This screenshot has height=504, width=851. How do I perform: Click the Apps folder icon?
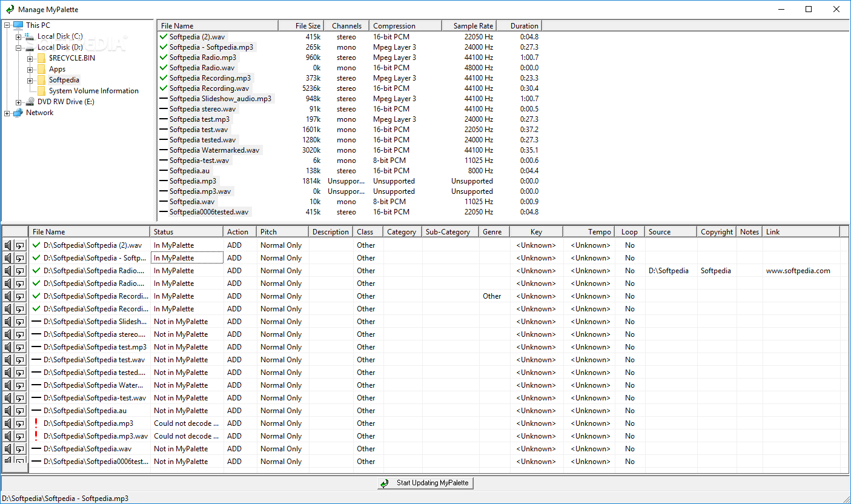41,69
